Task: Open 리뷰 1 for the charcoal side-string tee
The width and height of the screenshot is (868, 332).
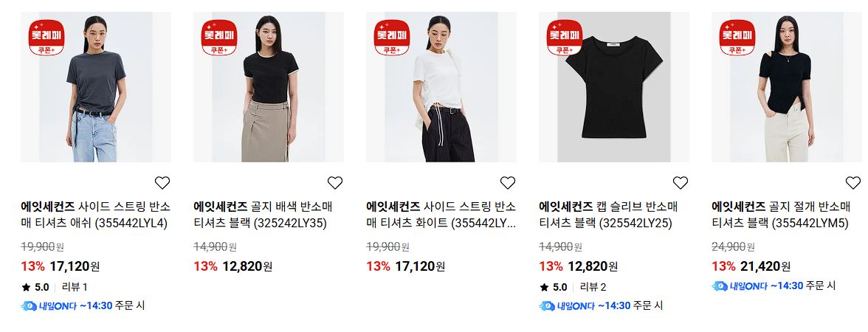Action: pyautogui.click(x=75, y=287)
